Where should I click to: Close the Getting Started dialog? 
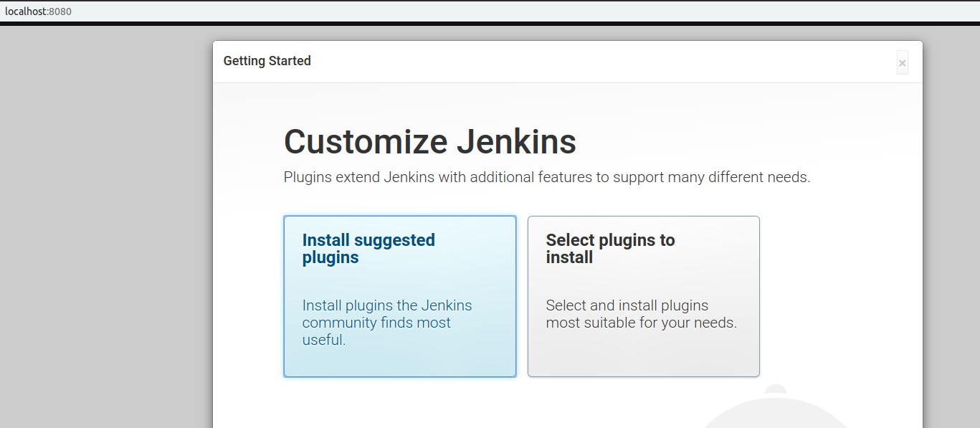(x=902, y=63)
